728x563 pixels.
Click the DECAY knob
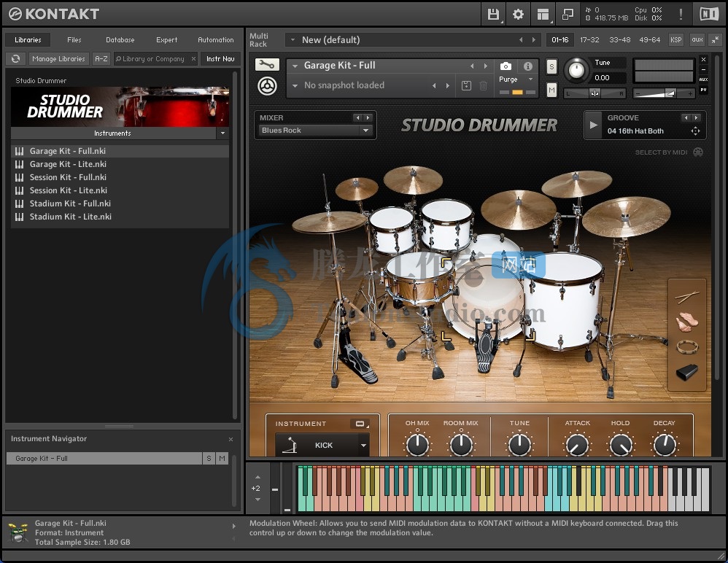[x=665, y=445]
